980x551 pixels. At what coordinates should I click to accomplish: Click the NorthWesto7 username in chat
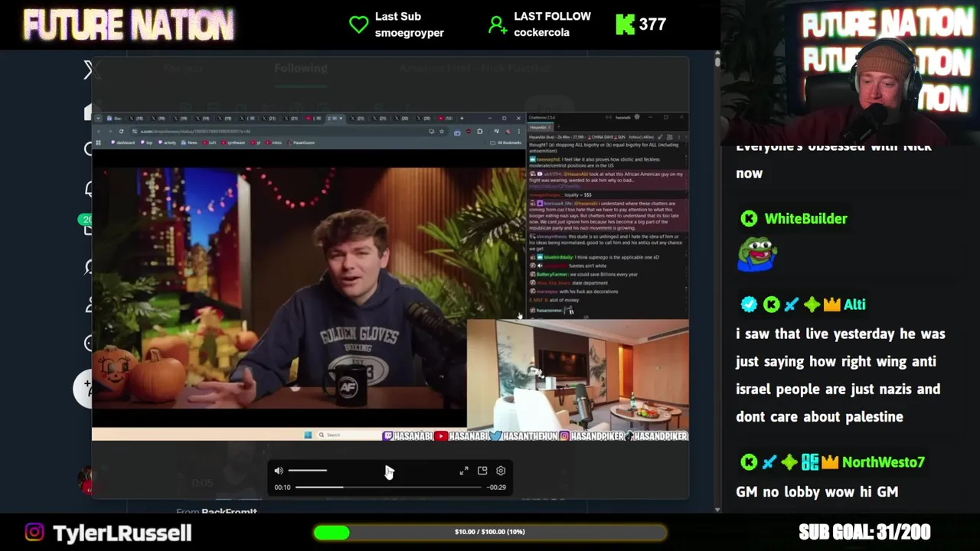pos(883,462)
